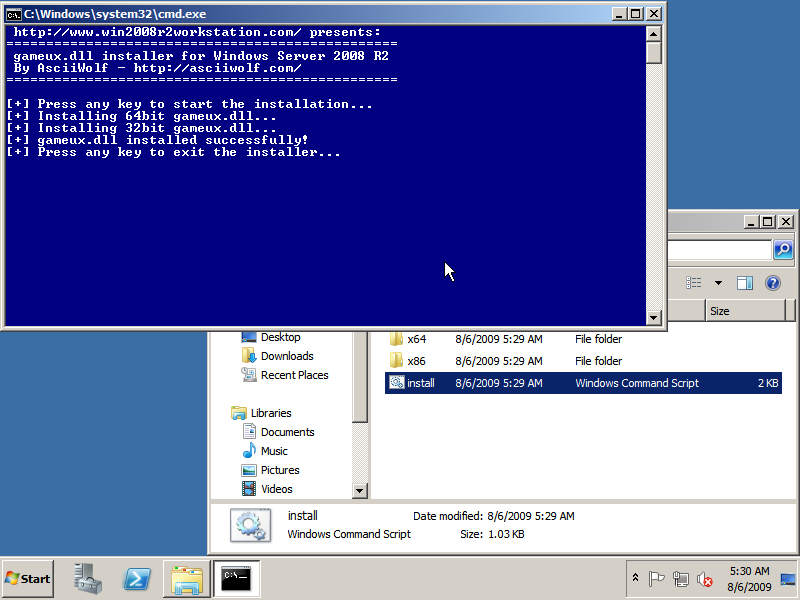Select the x64 folder

[583, 339]
